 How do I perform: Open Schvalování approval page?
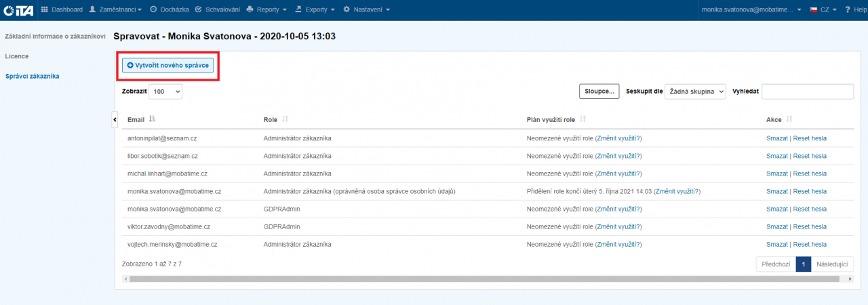pyautogui.click(x=217, y=9)
